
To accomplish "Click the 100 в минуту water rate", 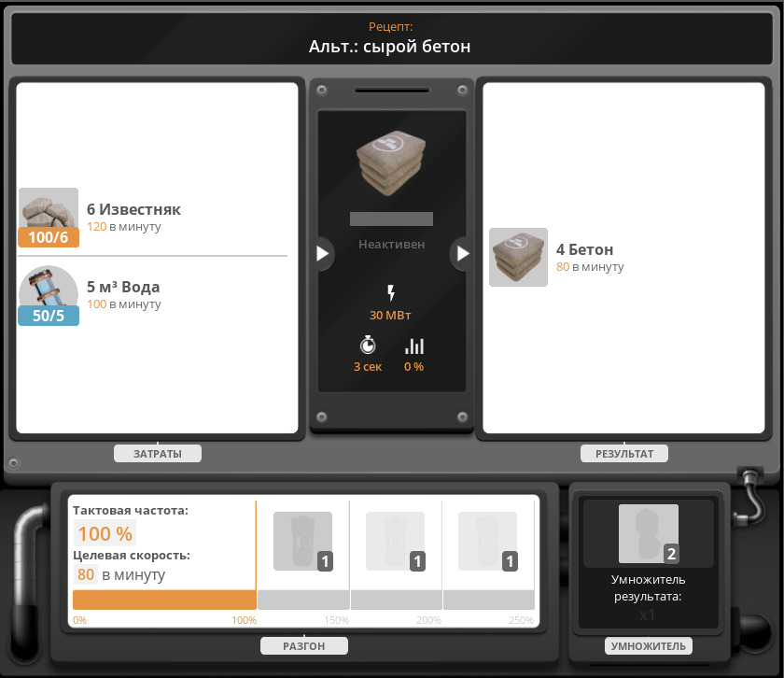I will (x=124, y=304).
